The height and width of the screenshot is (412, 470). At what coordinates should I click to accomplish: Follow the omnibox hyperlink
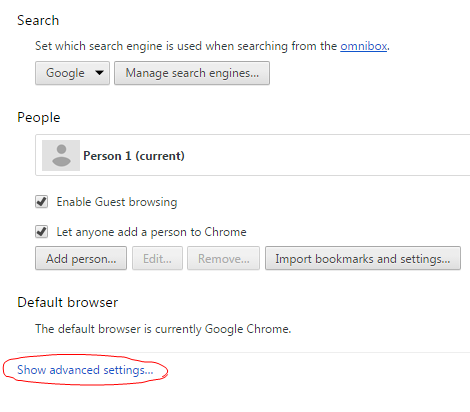click(x=364, y=46)
